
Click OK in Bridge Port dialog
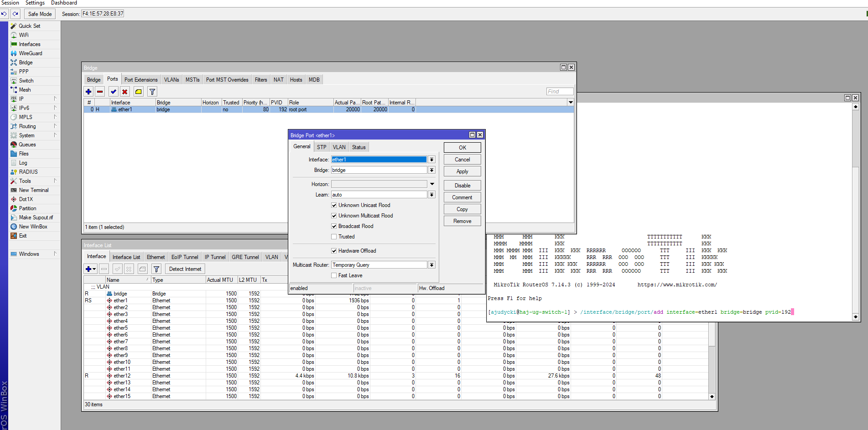coord(462,148)
